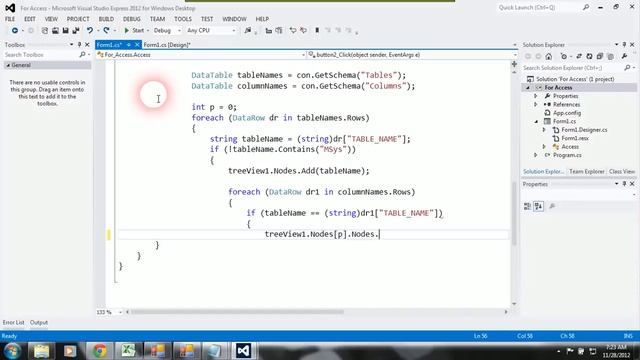Toggle auto-hide pin on Solution Explorer
Viewport: 640px width, 360px height.
point(624,44)
